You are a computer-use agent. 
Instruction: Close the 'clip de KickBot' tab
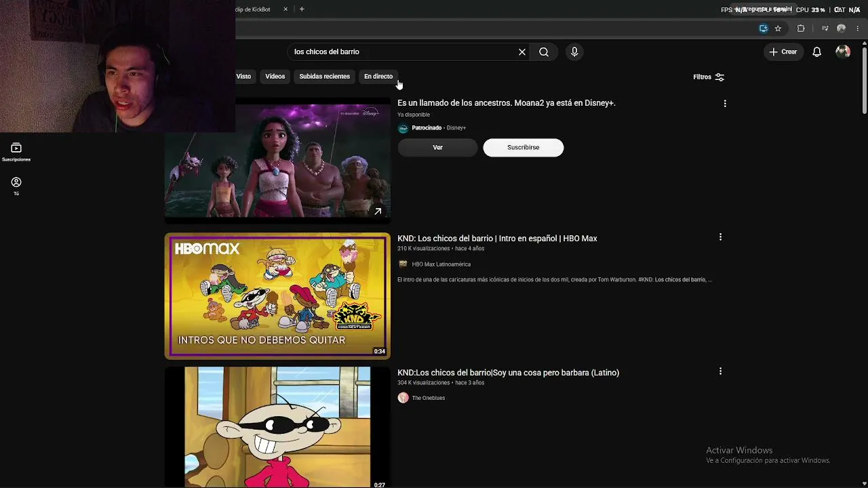tap(285, 9)
